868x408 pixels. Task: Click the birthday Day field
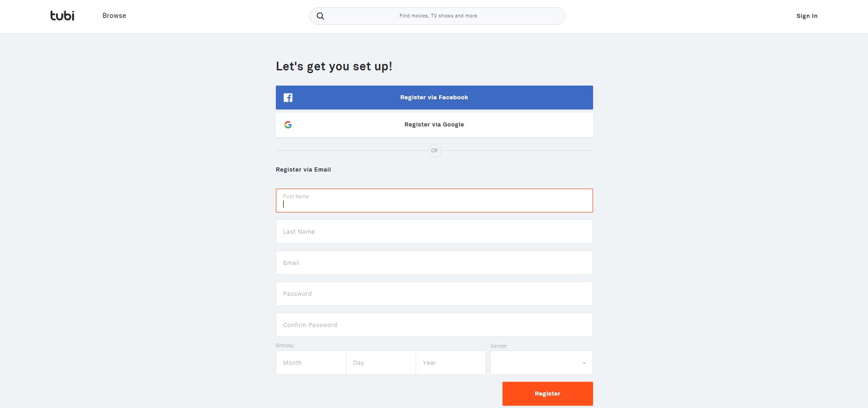[381, 363]
